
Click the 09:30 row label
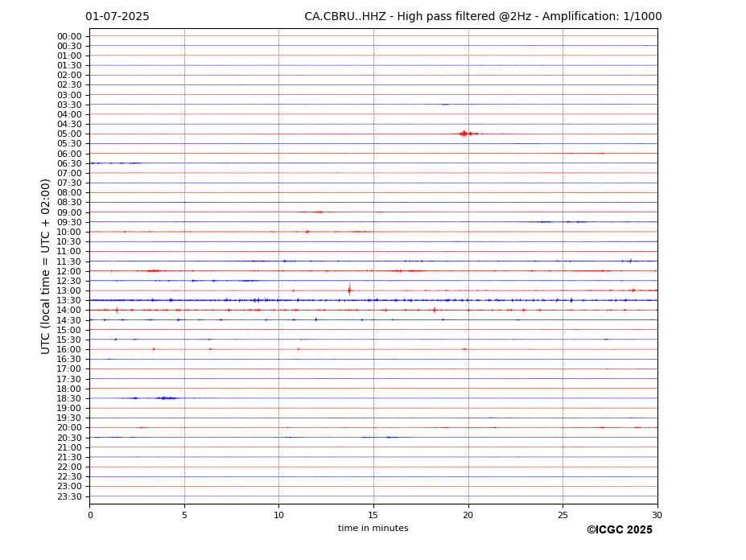pos(69,222)
